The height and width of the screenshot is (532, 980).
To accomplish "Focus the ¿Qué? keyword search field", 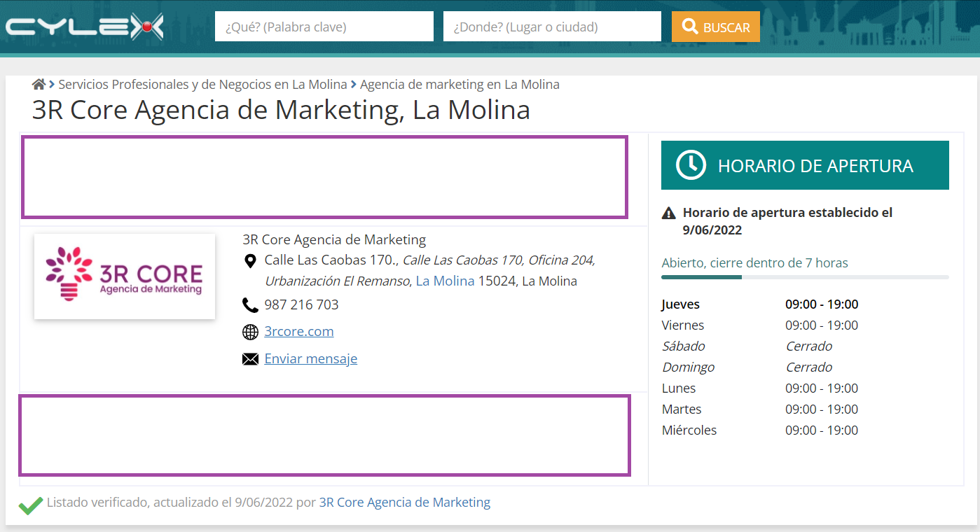I will [324, 27].
